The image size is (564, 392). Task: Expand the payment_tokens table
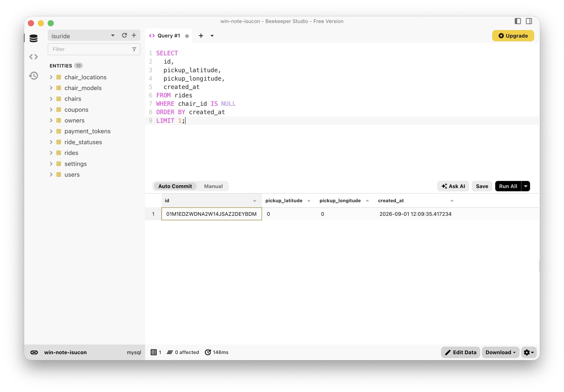pyautogui.click(x=51, y=131)
